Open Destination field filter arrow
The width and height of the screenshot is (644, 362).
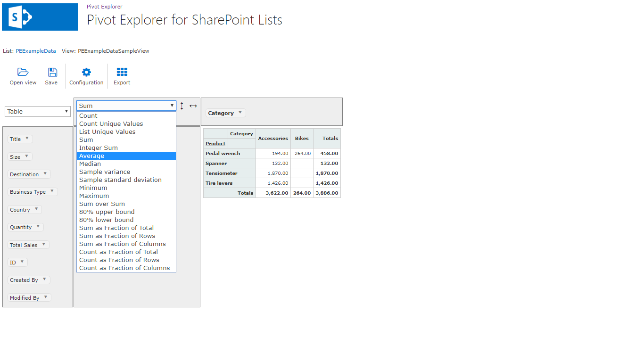[x=45, y=173]
